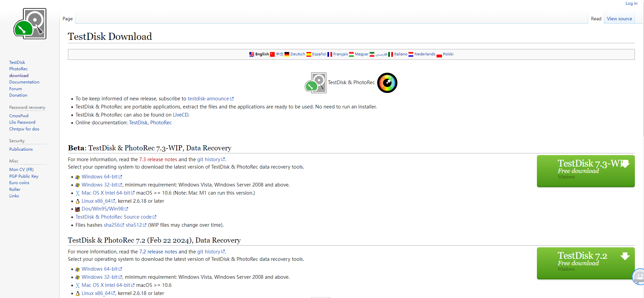Click the TestDisk disk icon beside the TestDisk & PhotoRec text
The height and width of the screenshot is (298, 644).
(x=316, y=83)
